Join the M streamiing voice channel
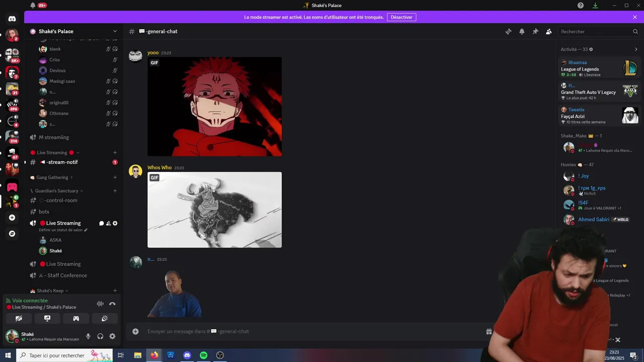 tap(73, 137)
